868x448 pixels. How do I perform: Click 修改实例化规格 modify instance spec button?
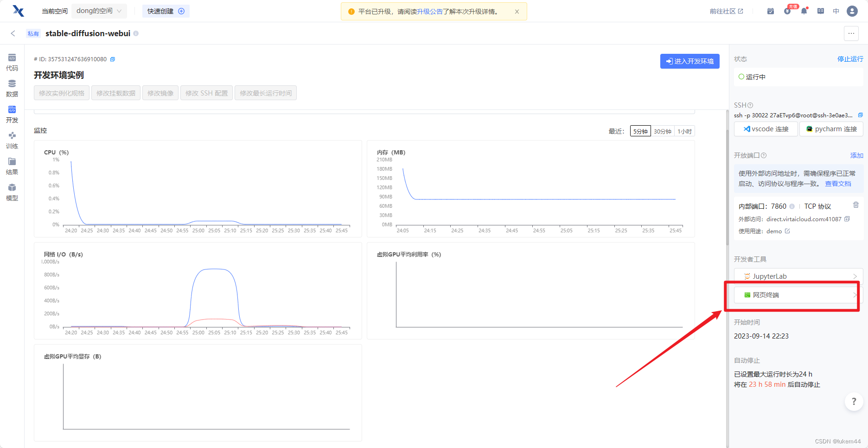tap(62, 93)
